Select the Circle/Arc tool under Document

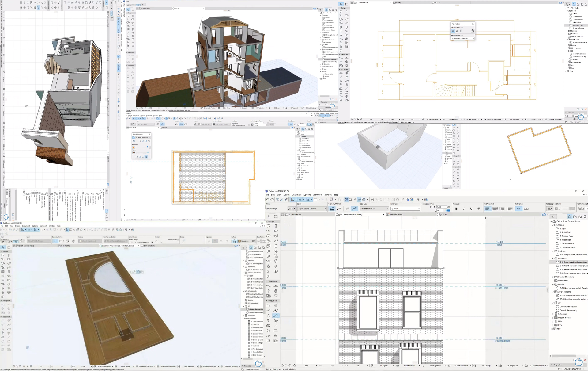pyautogui.click(x=269, y=331)
